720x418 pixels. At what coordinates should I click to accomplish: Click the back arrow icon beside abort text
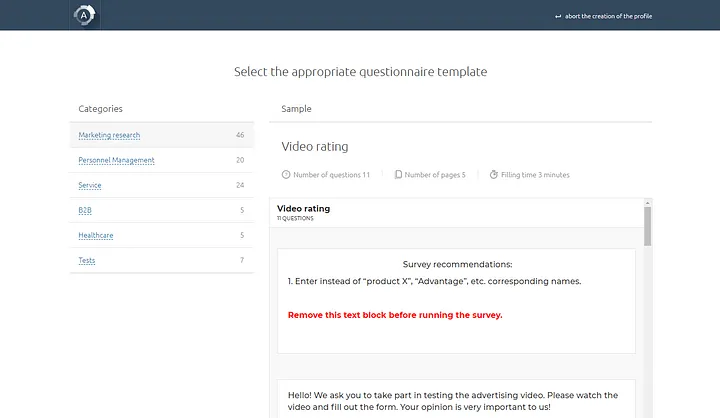(558, 17)
